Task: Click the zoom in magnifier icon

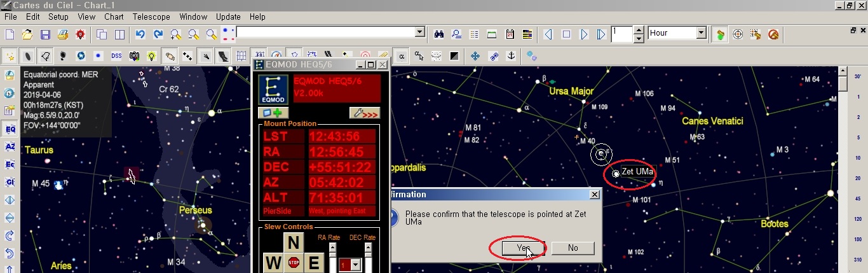Action: click(175, 34)
